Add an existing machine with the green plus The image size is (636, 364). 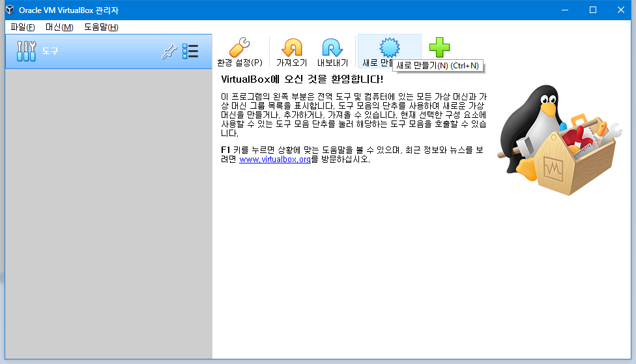click(x=439, y=48)
